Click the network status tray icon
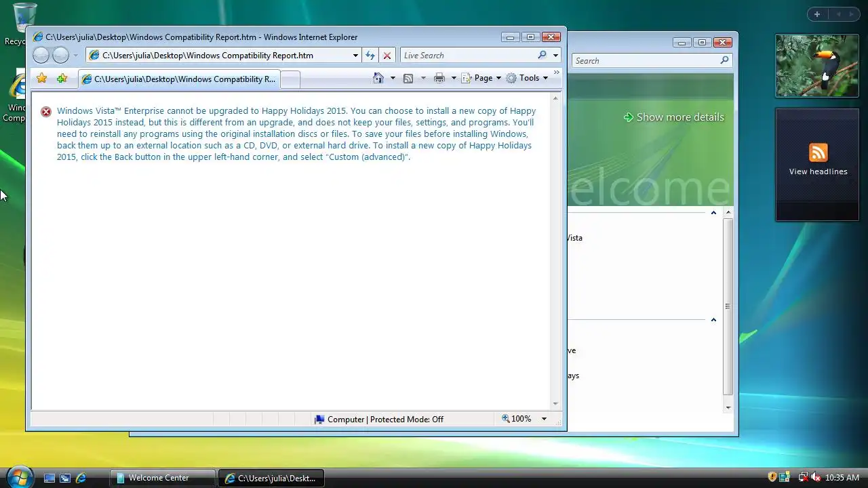868x488 pixels. (x=803, y=477)
